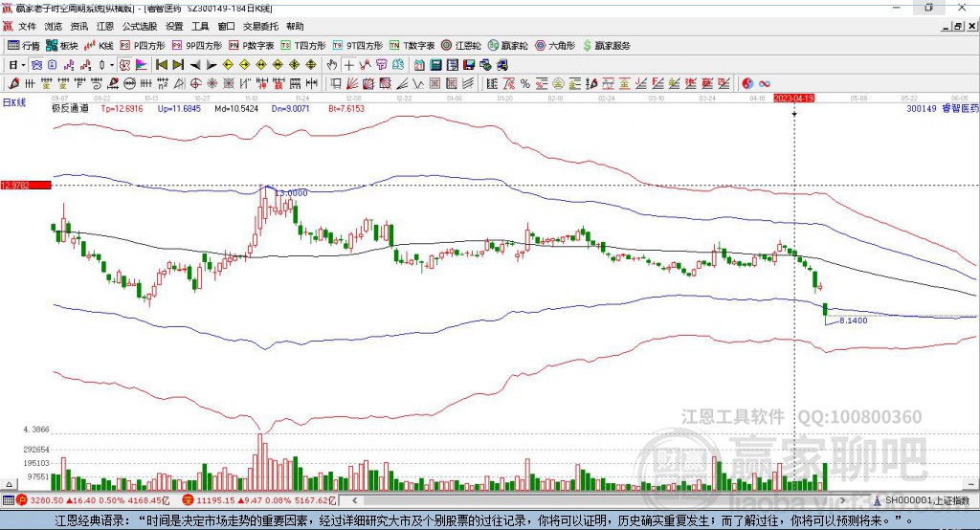Switch to the K线 candlestick chart
Screen dimensions: 980x530
point(100,46)
